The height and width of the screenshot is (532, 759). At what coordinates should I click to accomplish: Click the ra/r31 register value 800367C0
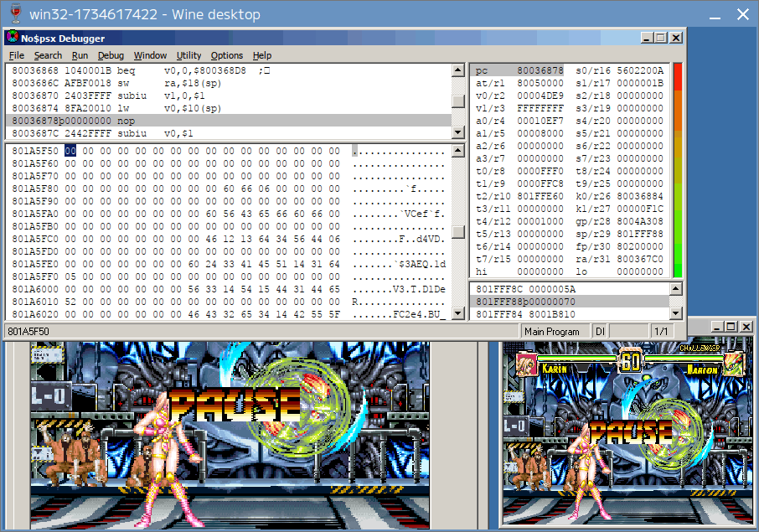640,260
